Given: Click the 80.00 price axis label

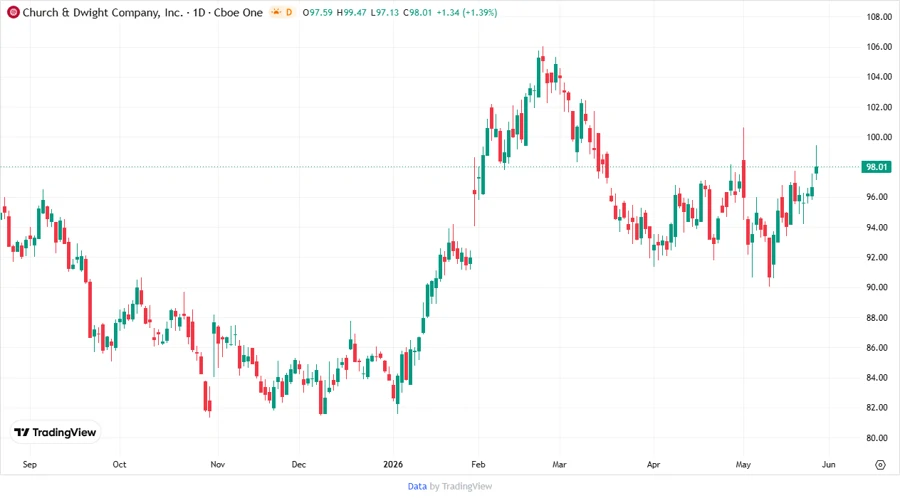Looking at the screenshot, I should (x=879, y=438).
